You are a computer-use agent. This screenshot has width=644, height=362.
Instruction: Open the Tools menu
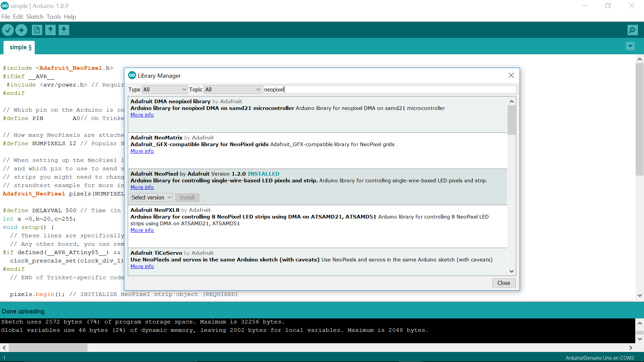point(54,17)
